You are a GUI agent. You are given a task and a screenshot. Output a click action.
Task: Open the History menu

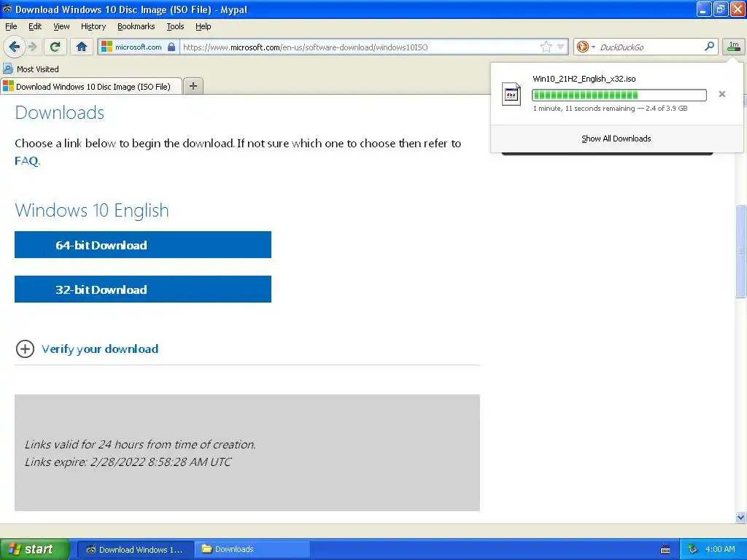tap(93, 26)
